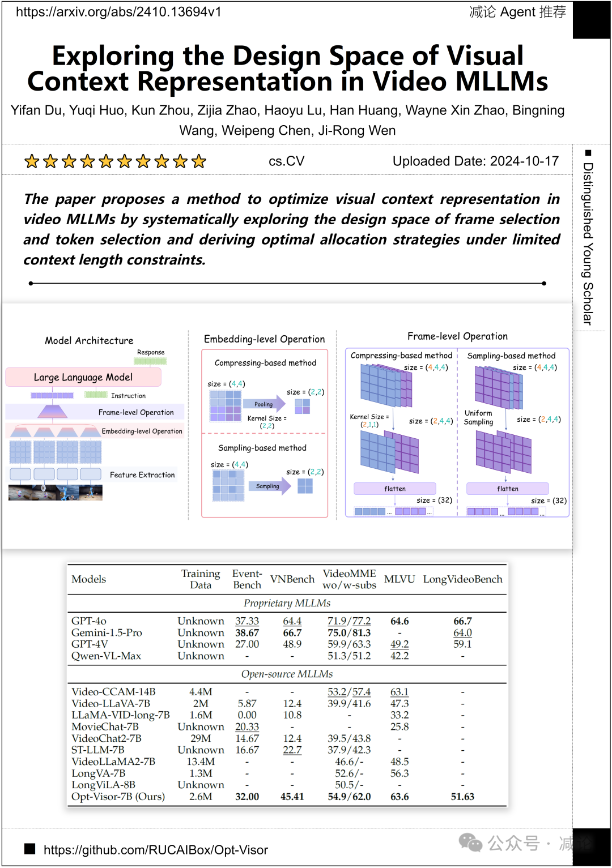
Task: Click the VideoLLaMA2-7B row name
Action: pyautogui.click(x=113, y=762)
